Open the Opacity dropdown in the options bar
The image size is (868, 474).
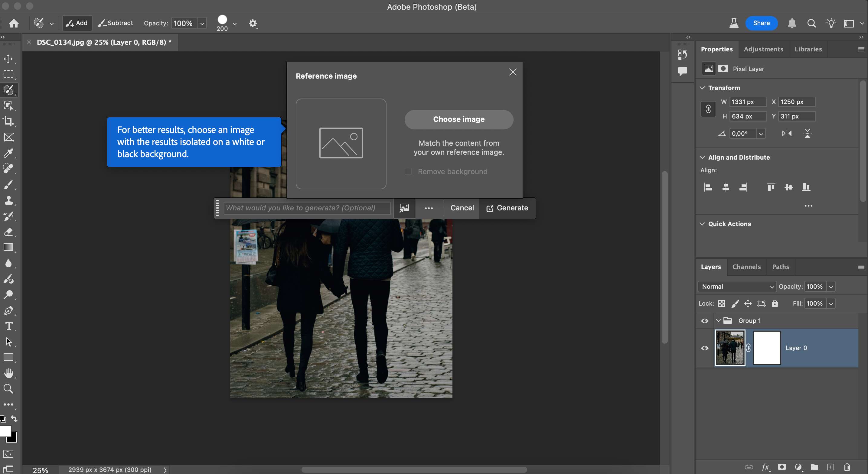(202, 23)
